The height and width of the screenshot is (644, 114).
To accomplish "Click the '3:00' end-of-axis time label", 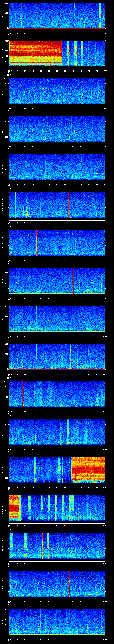I will 105,71.
